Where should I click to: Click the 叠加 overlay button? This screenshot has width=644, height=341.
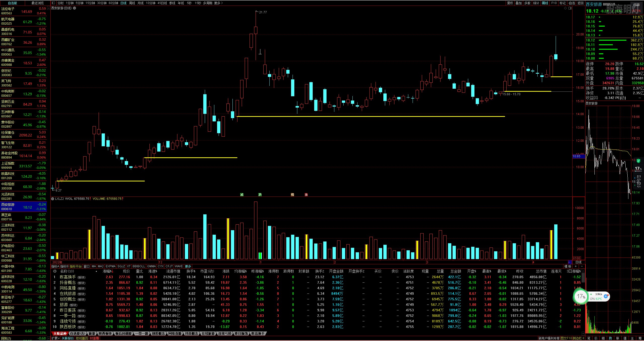pyautogui.click(x=519, y=3)
